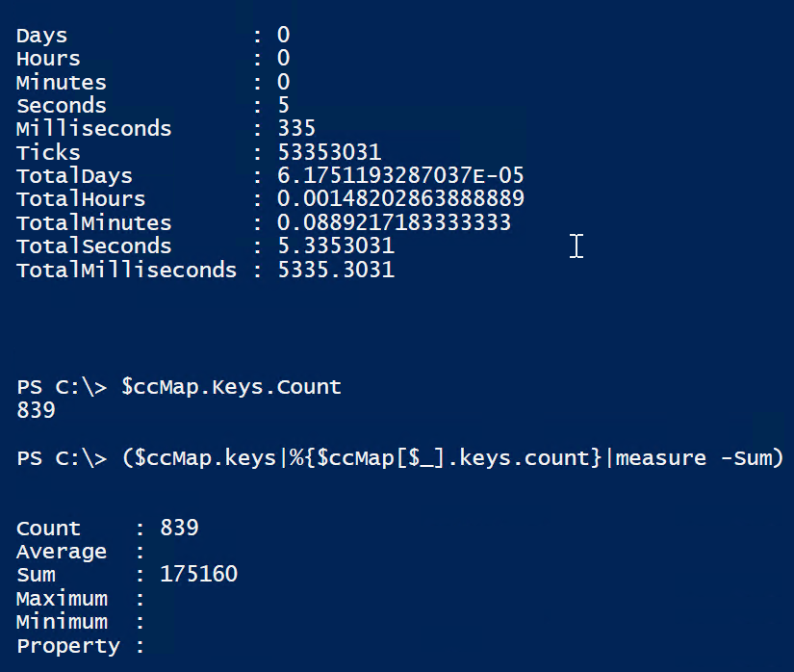Click the Milliseconds value 335
Image resolution: width=794 pixels, height=672 pixels.
296,129
